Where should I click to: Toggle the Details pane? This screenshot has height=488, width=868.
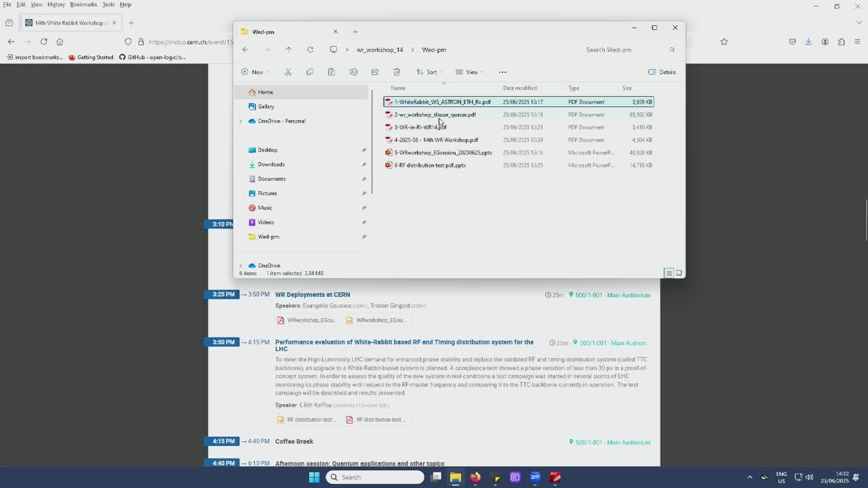(662, 72)
